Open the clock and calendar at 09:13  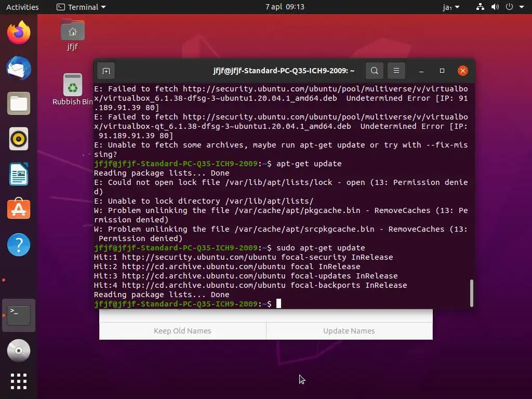(x=285, y=7)
